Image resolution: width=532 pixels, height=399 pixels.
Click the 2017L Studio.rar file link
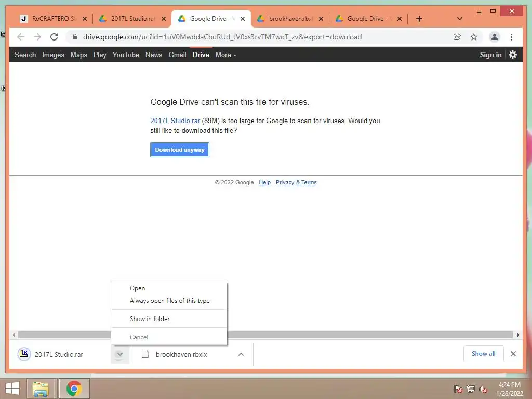coord(175,121)
